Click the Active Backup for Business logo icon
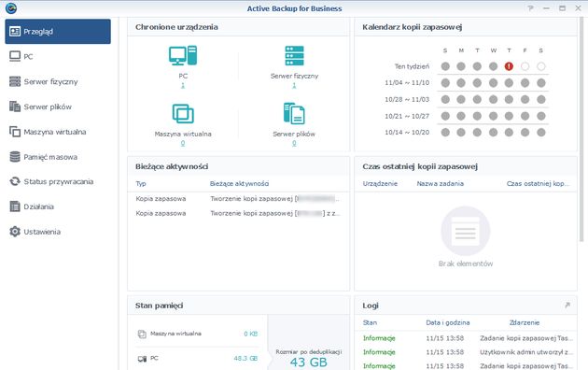The height and width of the screenshot is (370, 588). click(x=11, y=8)
